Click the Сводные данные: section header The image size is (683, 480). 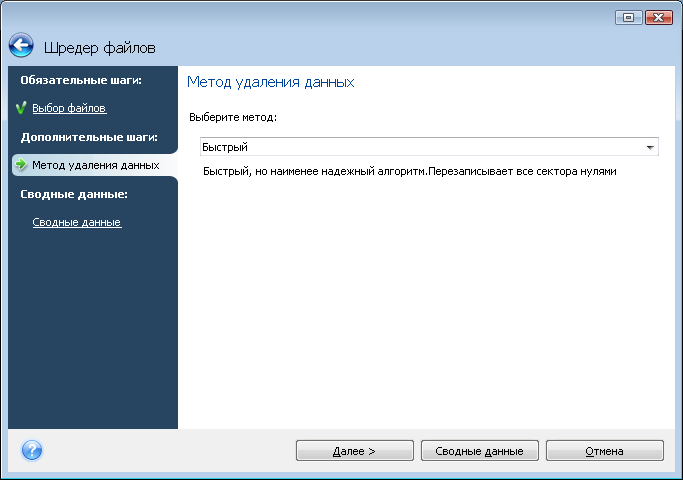(74, 194)
